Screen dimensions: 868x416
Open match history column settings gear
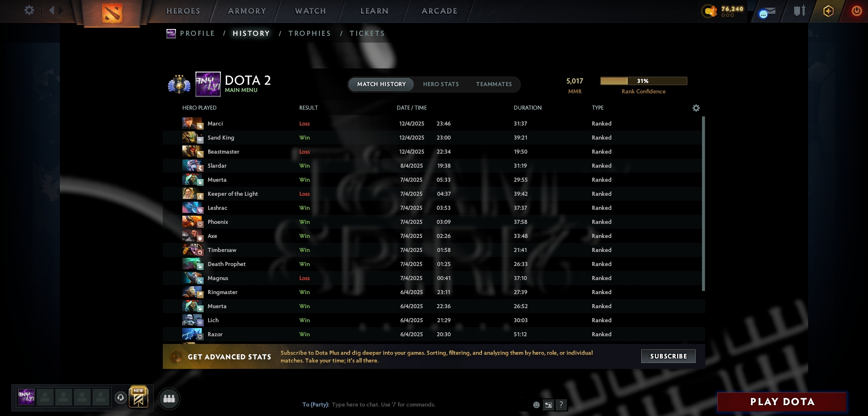coord(696,108)
